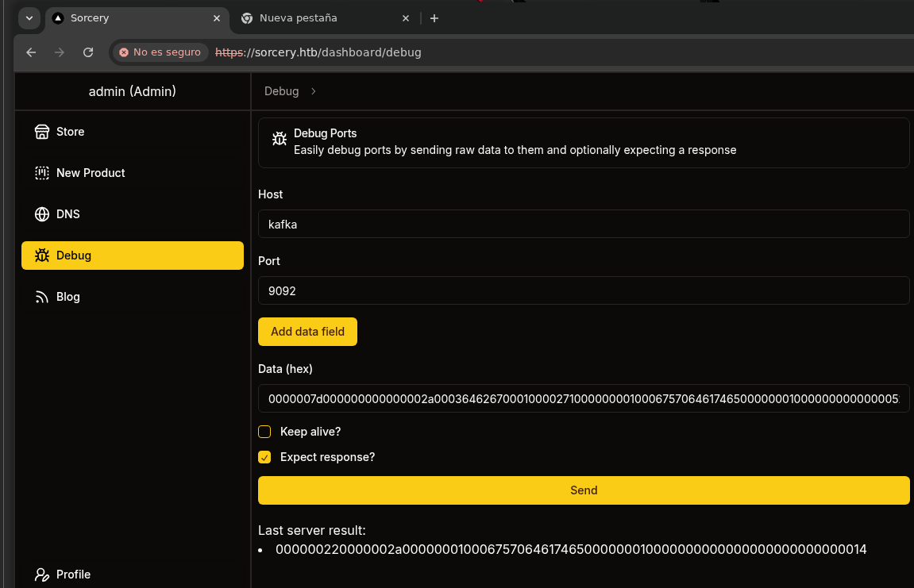Click the Store icon in sidebar
This screenshot has height=588, width=914.
click(42, 132)
